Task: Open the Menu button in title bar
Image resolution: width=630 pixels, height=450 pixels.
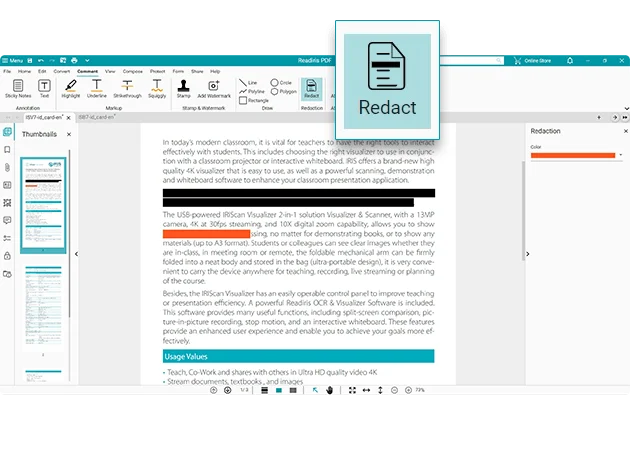Action: point(13,61)
